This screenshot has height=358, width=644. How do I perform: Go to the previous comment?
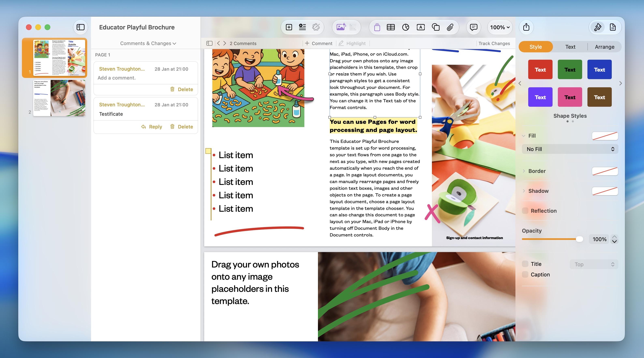click(x=219, y=43)
